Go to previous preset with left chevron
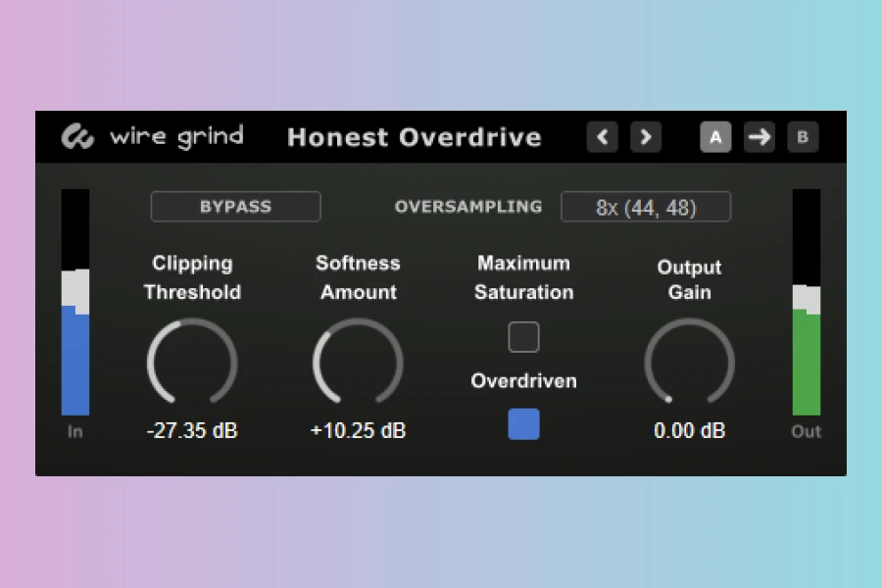 pyautogui.click(x=603, y=137)
